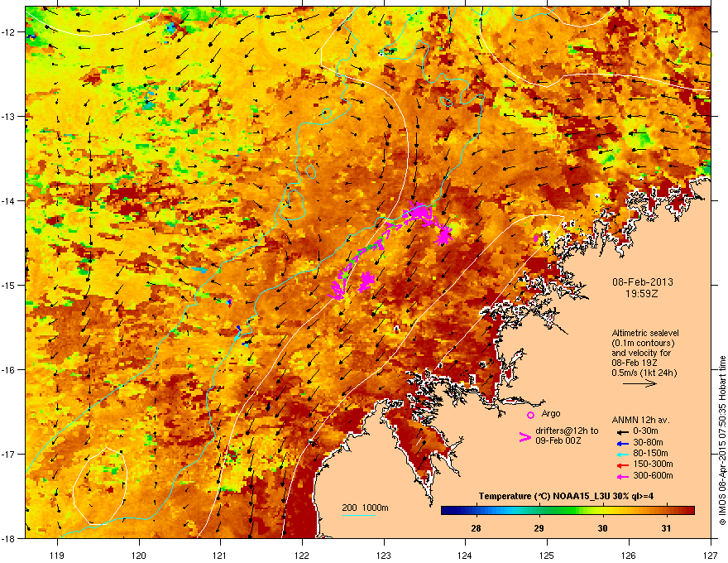Click the black 0-30m arrow legend symbol
This screenshot has height=563, width=728.
pos(623,431)
